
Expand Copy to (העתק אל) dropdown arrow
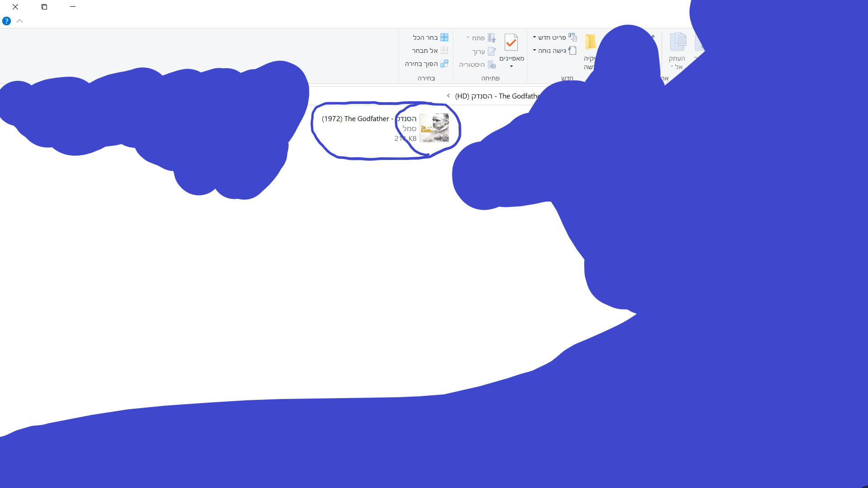click(x=672, y=67)
